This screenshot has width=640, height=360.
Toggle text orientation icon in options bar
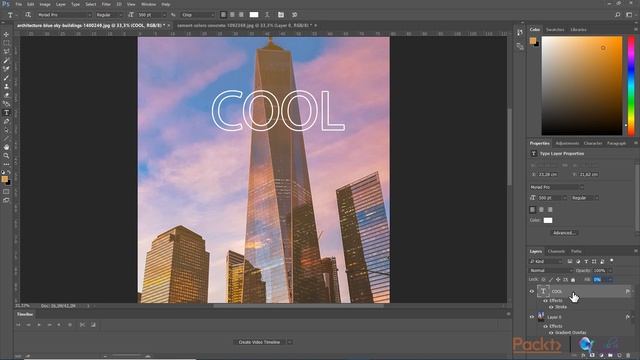pos(28,15)
